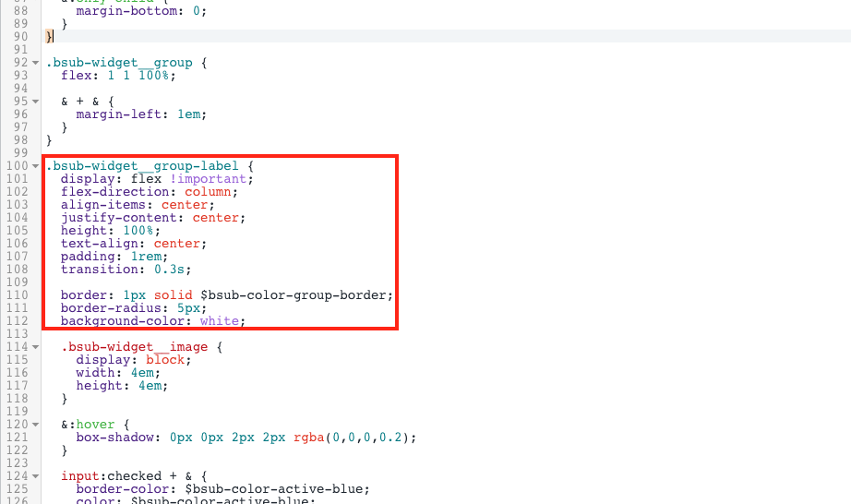Click 'input:checked + &' selector text
The height and width of the screenshot is (504, 851).
click(x=126, y=476)
